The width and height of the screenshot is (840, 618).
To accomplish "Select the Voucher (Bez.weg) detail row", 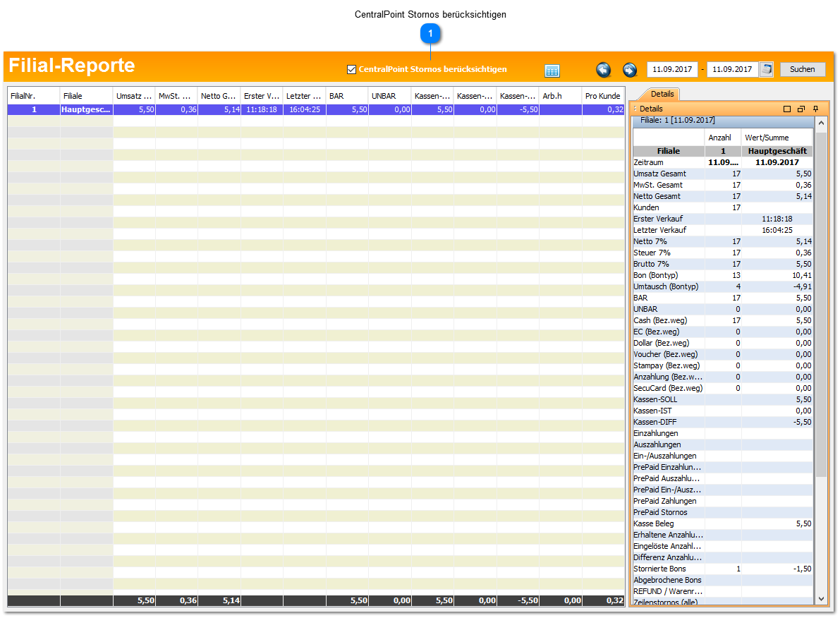I will pyautogui.click(x=723, y=353).
